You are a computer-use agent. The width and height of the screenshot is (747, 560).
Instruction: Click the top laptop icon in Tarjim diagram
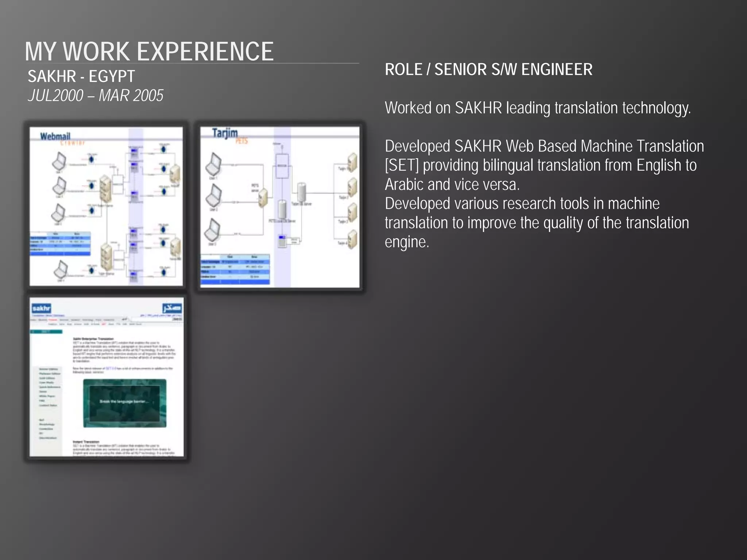pyautogui.click(x=214, y=164)
